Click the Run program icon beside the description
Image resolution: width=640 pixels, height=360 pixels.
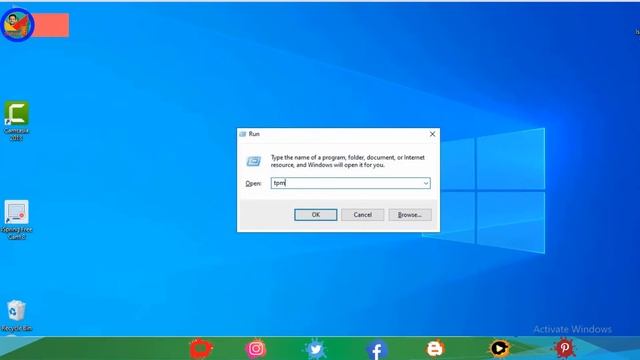click(253, 161)
